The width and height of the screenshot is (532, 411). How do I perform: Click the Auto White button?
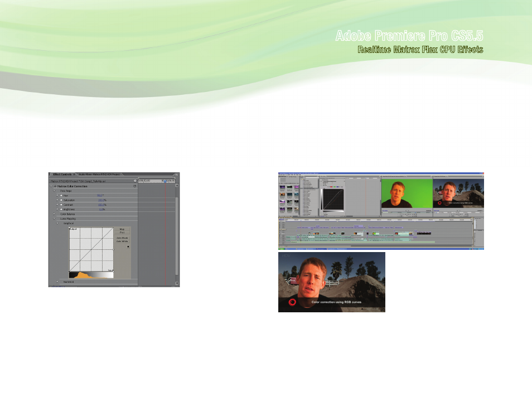click(122, 241)
